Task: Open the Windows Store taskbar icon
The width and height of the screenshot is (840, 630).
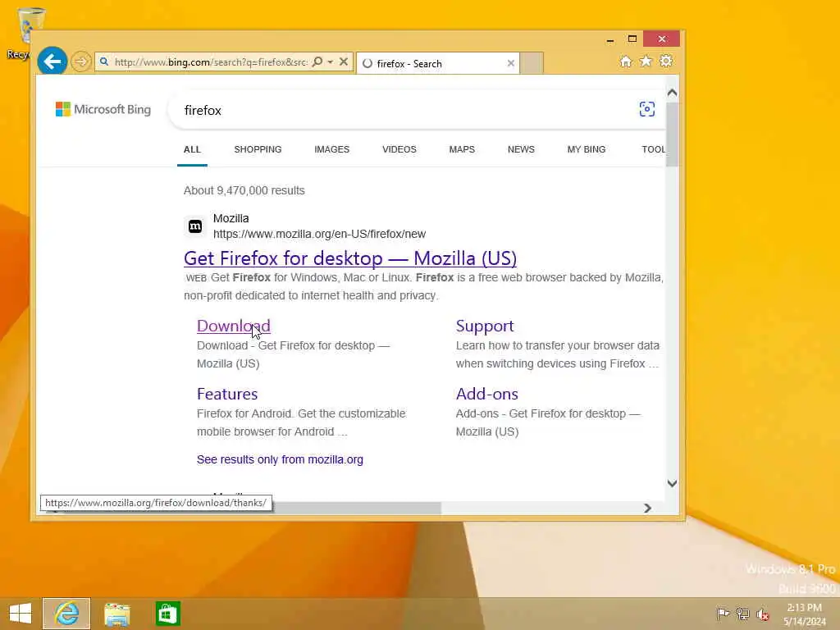Action: point(167,614)
